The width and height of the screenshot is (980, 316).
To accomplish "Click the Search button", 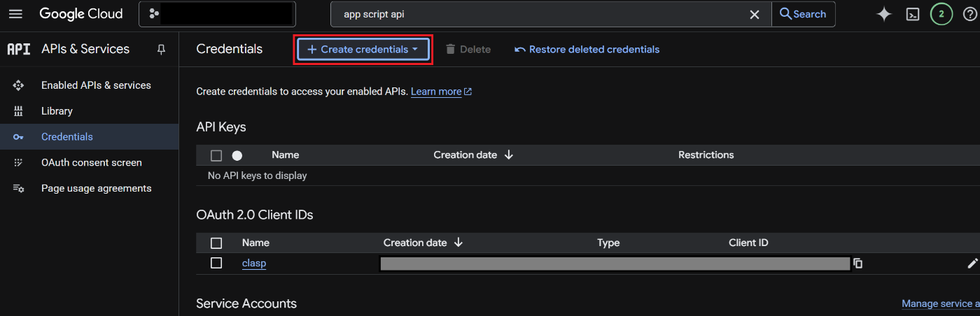I will pos(804,14).
